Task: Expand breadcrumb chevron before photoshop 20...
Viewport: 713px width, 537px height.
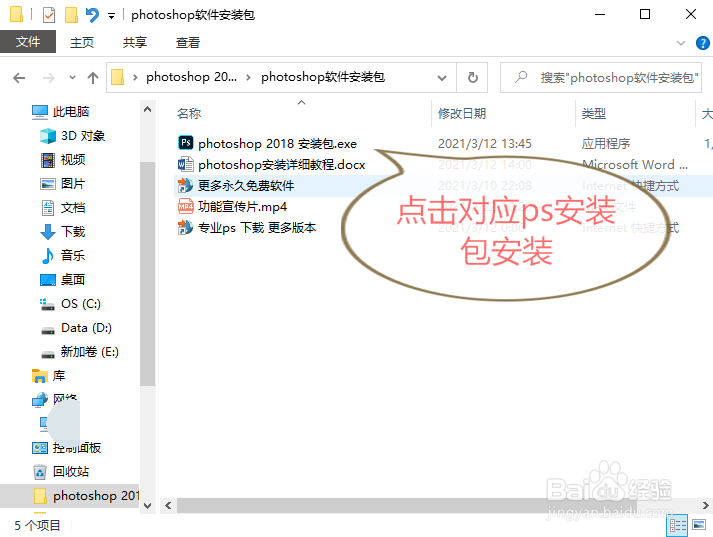Action: 135,78
